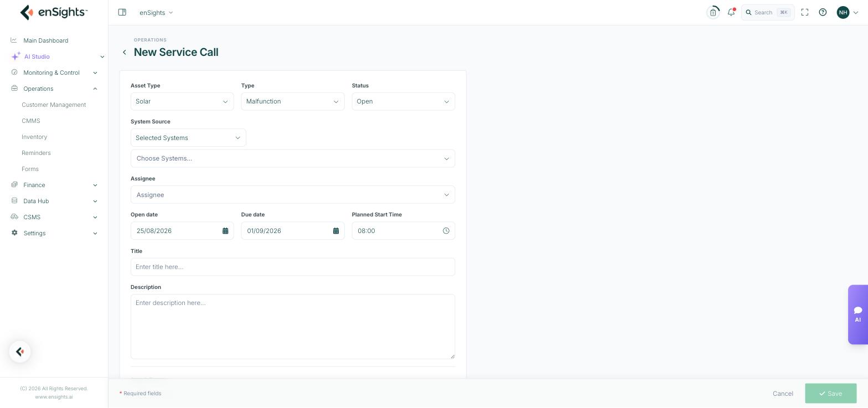Click the Search box in header
The height and width of the screenshot is (408, 868).
[768, 12]
